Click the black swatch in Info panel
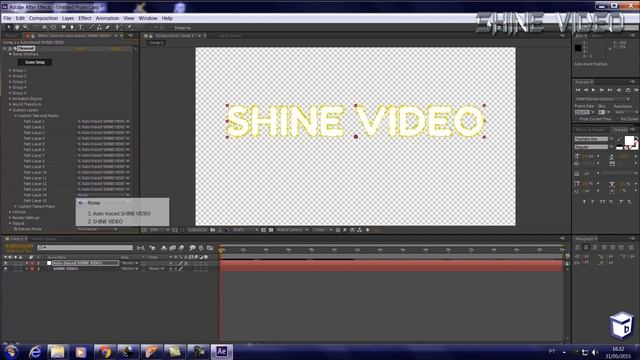 (x=578, y=48)
